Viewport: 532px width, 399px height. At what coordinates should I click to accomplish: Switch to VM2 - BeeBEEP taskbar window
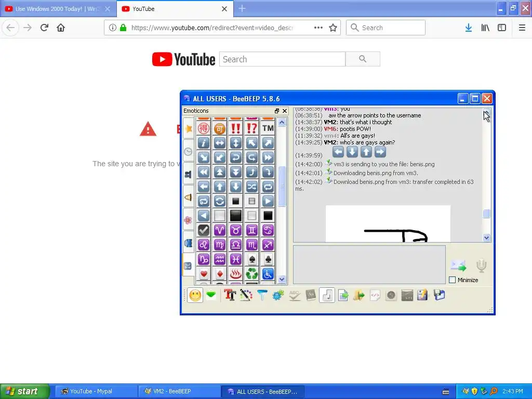click(179, 391)
